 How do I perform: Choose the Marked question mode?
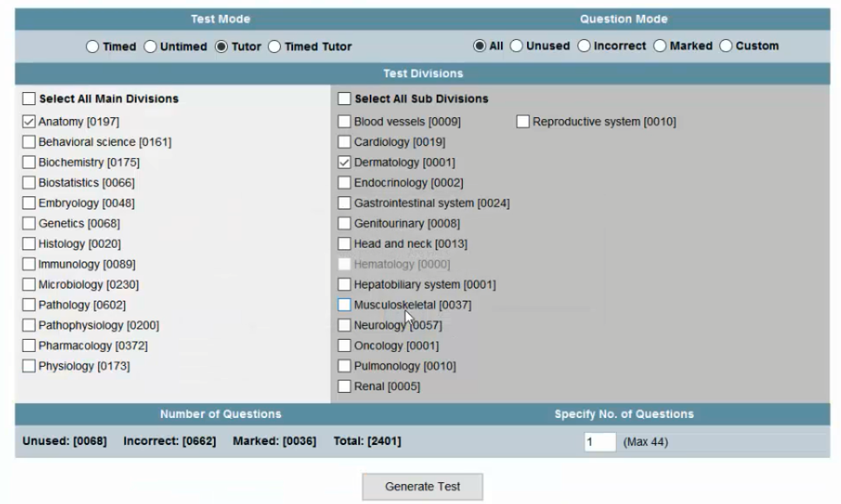pyautogui.click(x=660, y=46)
